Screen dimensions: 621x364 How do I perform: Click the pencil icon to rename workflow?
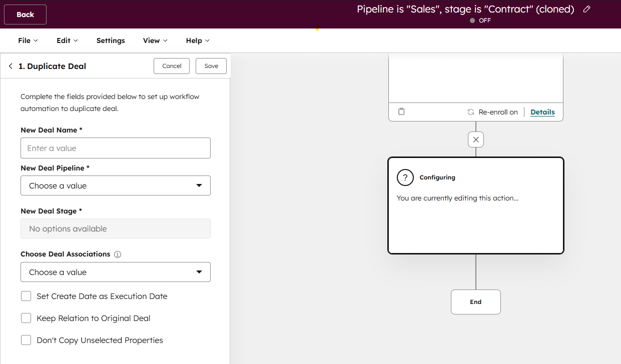tap(587, 9)
